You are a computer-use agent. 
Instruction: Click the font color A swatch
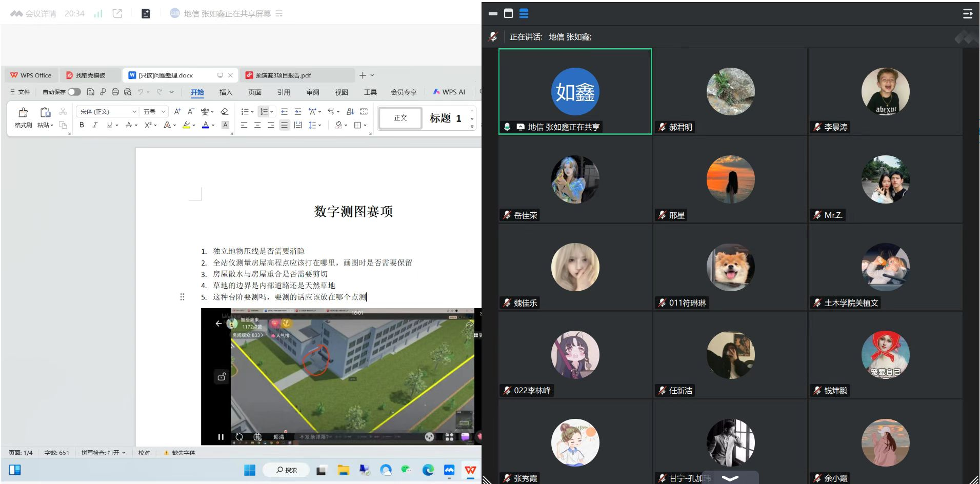pos(206,125)
